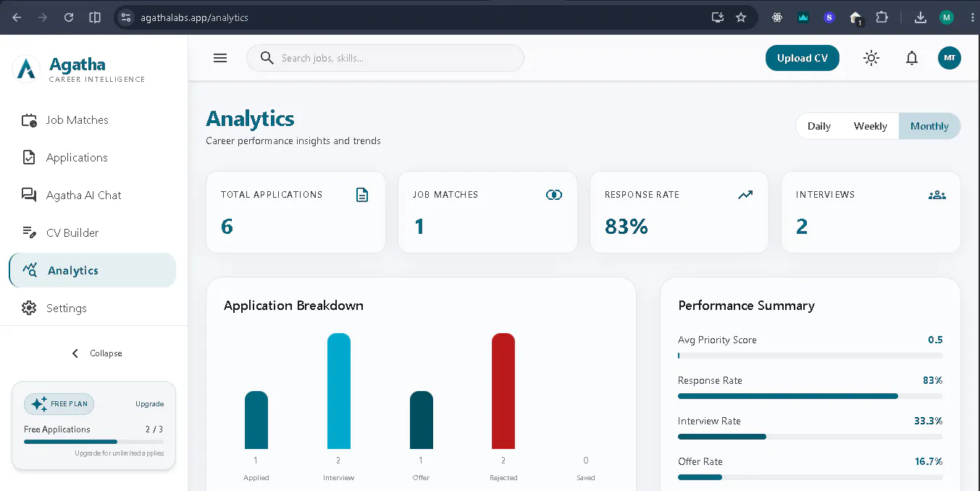This screenshot has width=980, height=491.
Task: Toggle light/dark theme sun icon
Action: [871, 58]
